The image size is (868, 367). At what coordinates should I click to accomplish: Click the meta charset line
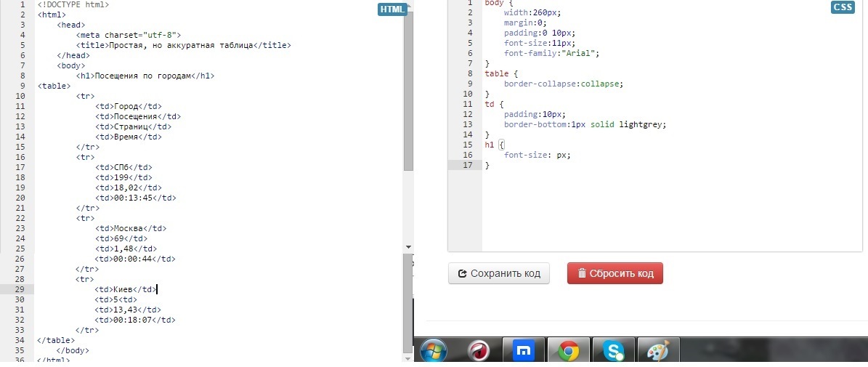[129, 35]
